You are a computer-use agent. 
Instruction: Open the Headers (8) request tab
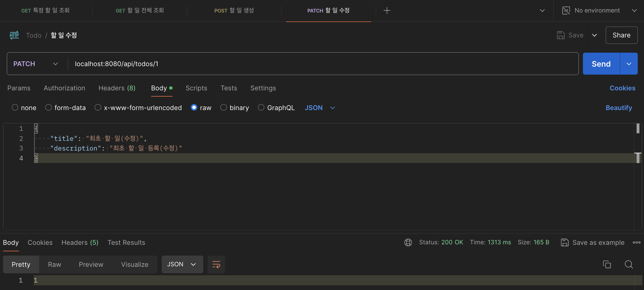point(117,88)
